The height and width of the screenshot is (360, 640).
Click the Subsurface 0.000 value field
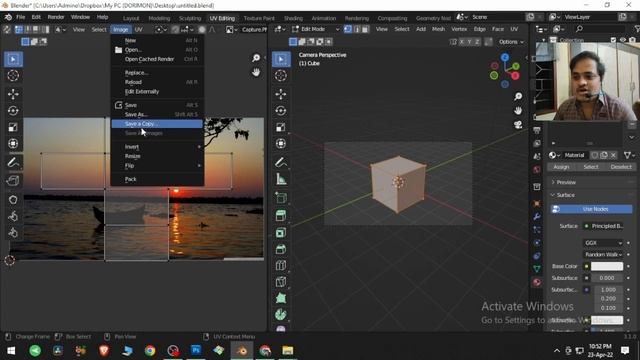(607, 278)
